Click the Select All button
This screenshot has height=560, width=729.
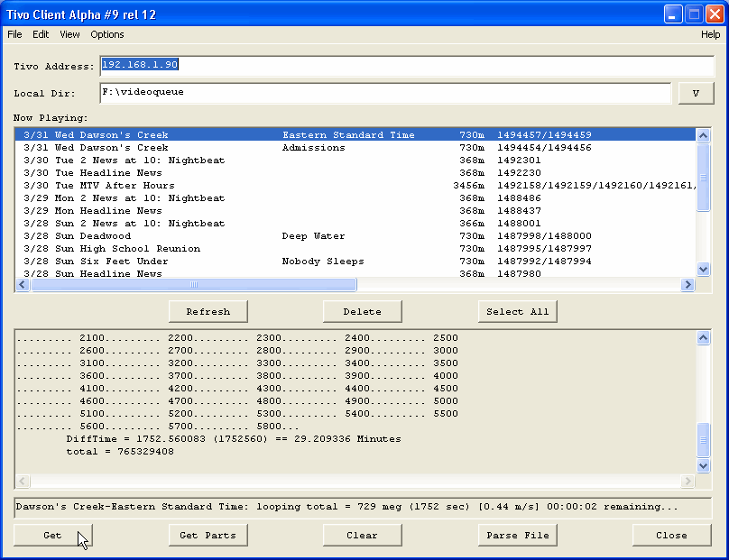coord(518,311)
